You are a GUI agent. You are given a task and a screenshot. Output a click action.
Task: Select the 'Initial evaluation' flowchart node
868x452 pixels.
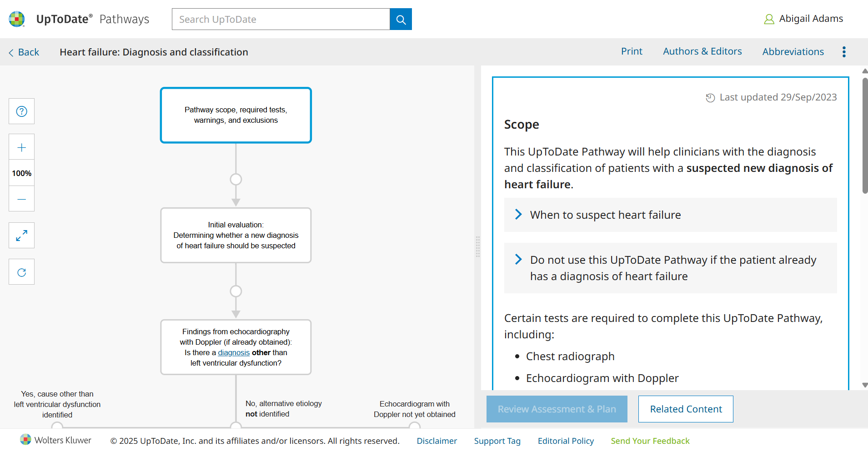[x=236, y=235]
